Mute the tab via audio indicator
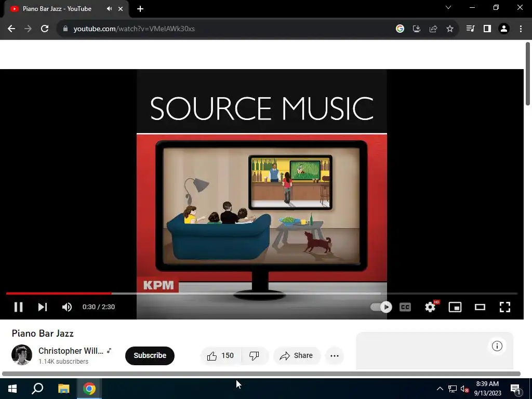The height and width of the screenshot is (399, 532). (109, 9)
